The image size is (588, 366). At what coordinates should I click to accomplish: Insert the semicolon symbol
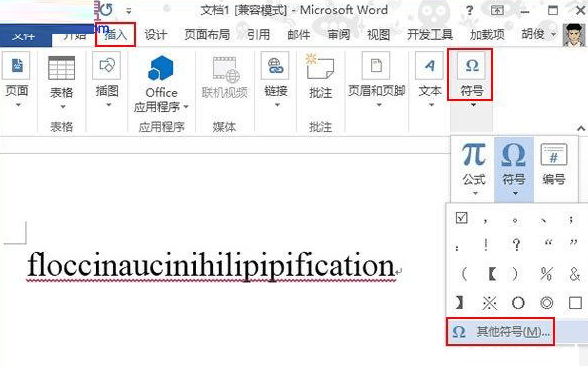(x=571, y=219)
